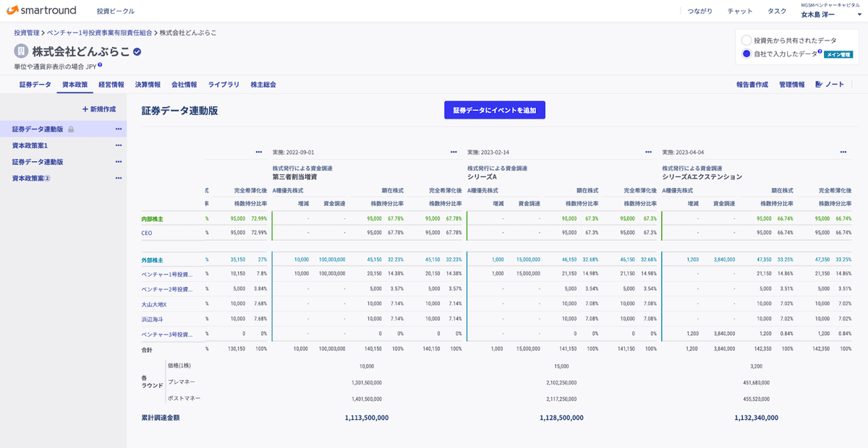Click the メイン管理 badge
This screenshot has width=868, height=448.
point(838,53)
